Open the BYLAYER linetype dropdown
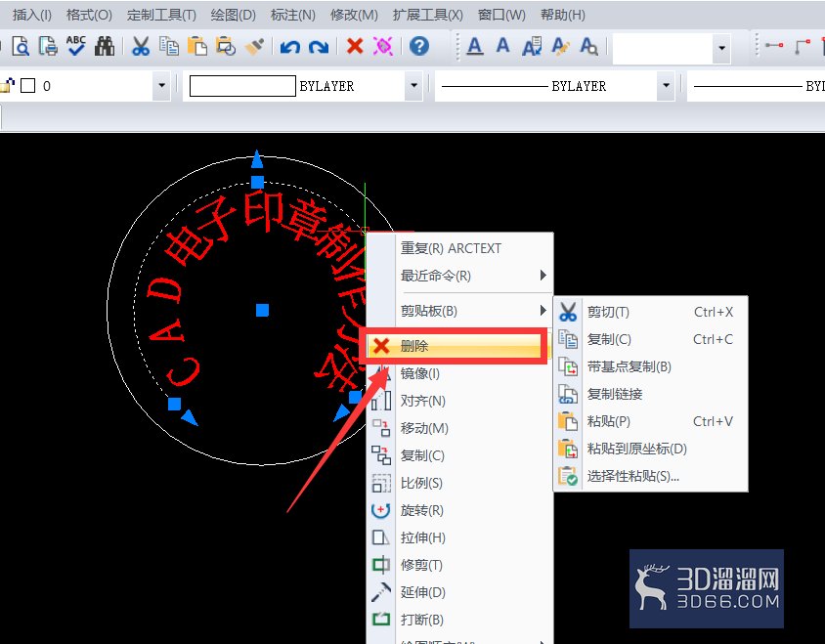 point(666,85)
